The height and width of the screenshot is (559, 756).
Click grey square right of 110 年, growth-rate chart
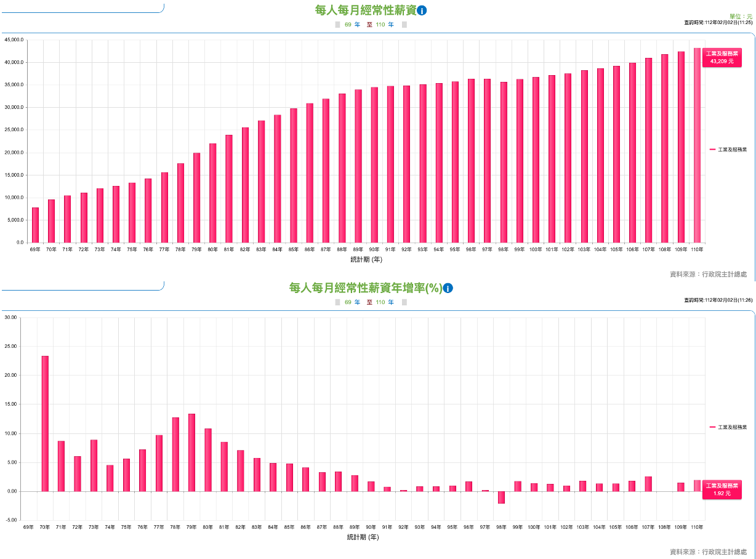point(404,302)
